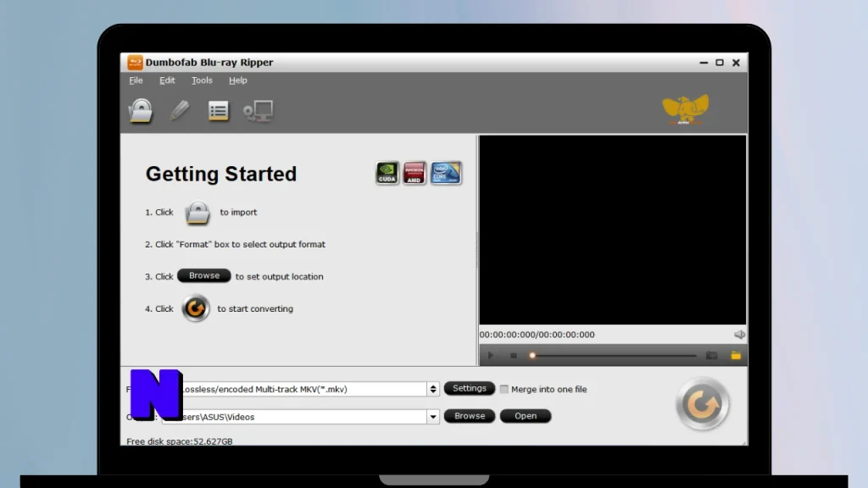
Task: Close the Dumbofab Blu-ray Ripper window
Action: 737,63
